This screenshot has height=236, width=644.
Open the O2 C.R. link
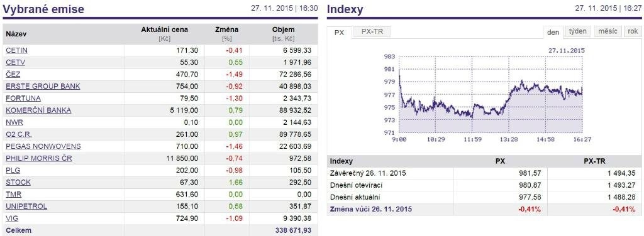[19, 134]
